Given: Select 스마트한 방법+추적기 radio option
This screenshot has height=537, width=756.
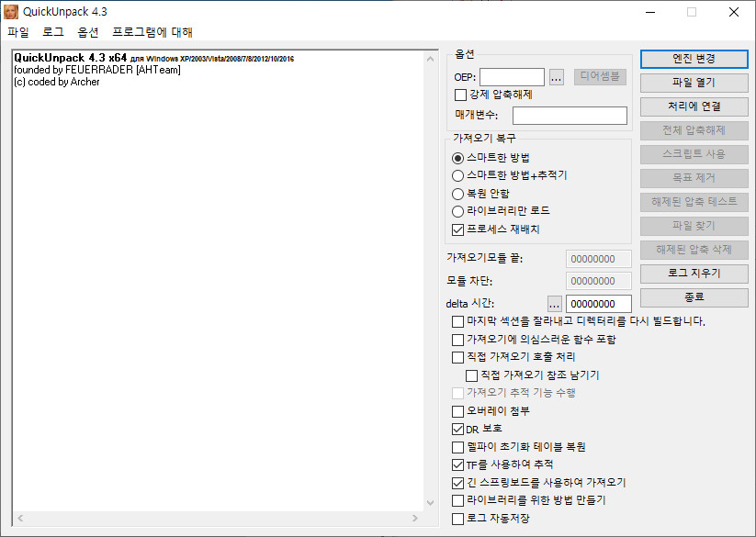Looking at the screenshot, I should (x=457, y=176).
